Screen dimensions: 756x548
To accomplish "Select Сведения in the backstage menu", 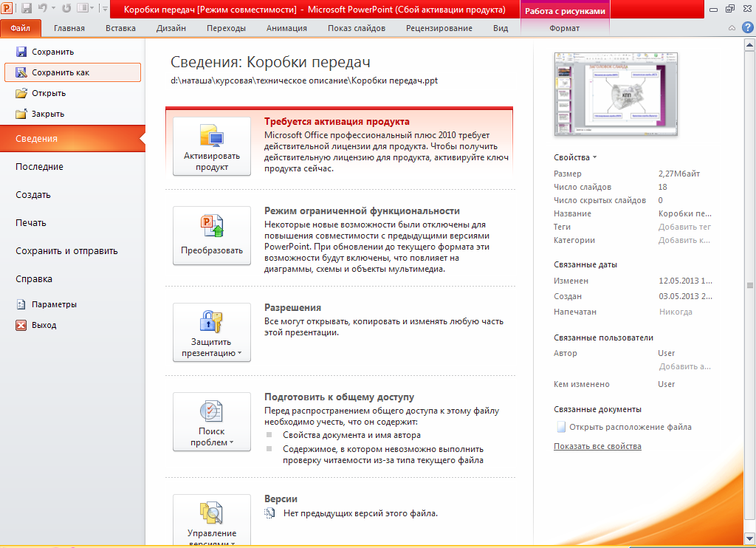I will [x=72, y=138].
